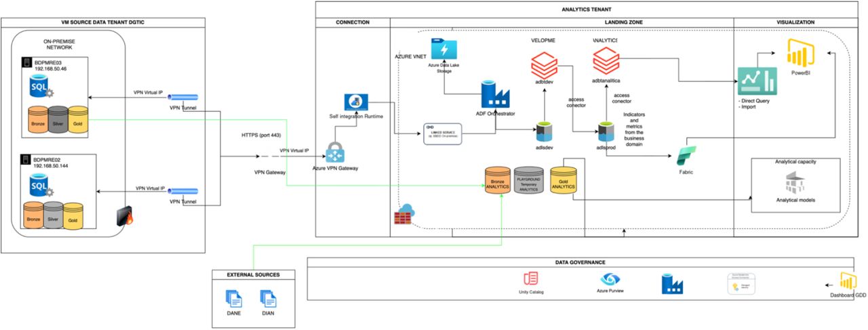
Task: Select the Gold cylinder in BDPMRE02
Action: tap(73, 215)
